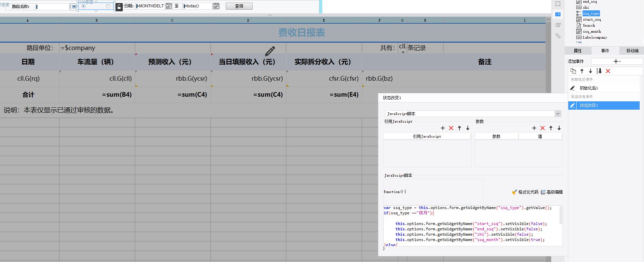Move parameter up arrow
Screen dimensions: 644x262
pyautogui.click(x=551, y=128)
